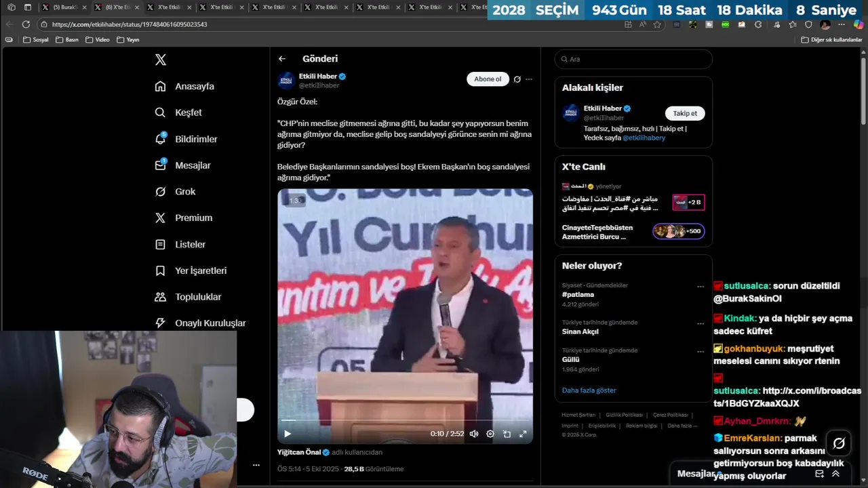Click Etkili Haber avatar on the post
The image size is (868, 488).
click(x=286, y=81)
